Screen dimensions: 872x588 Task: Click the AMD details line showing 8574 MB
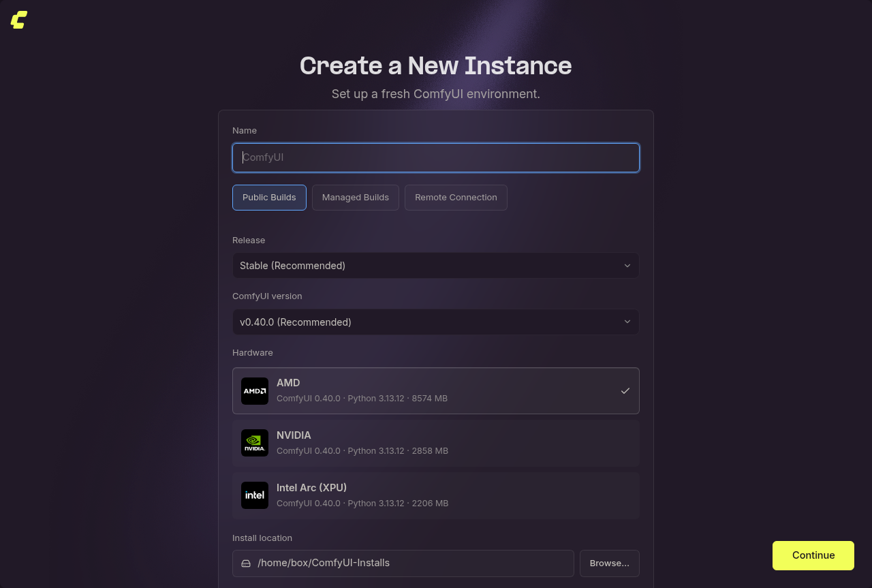362,399
